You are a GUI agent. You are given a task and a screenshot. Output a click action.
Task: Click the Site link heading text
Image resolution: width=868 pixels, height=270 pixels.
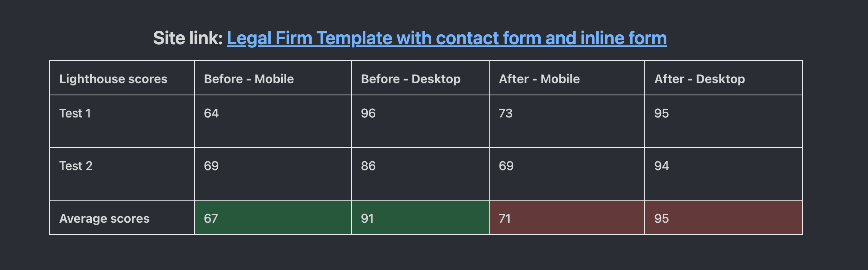tap(188, 38)
